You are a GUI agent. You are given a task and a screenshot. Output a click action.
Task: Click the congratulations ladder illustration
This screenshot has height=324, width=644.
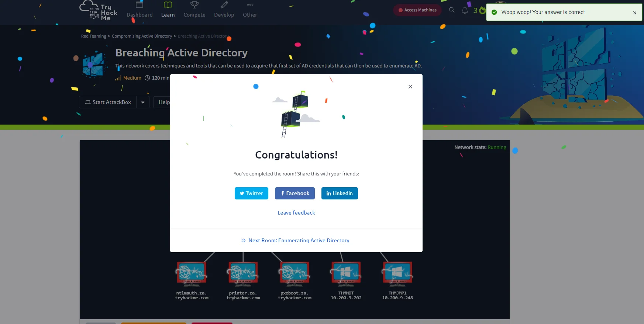296,114
